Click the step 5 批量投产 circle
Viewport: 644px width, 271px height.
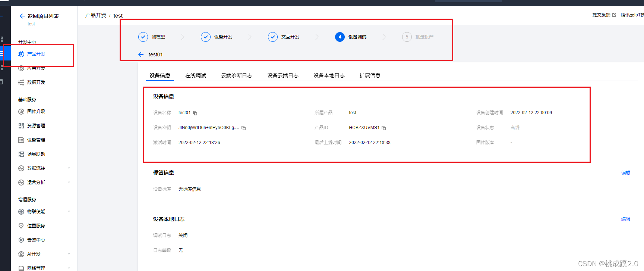coord(407,37)
